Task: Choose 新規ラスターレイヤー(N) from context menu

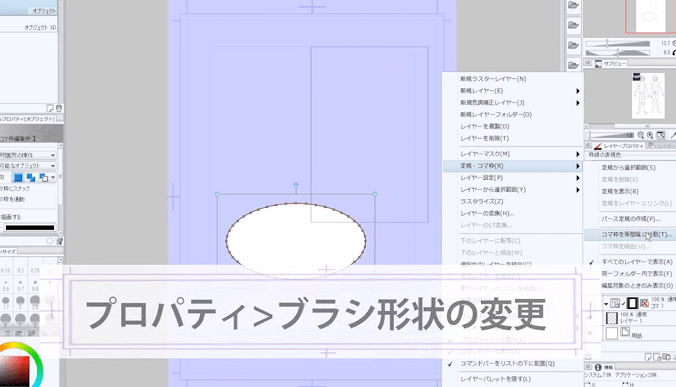Action: [x=493, y=79]
